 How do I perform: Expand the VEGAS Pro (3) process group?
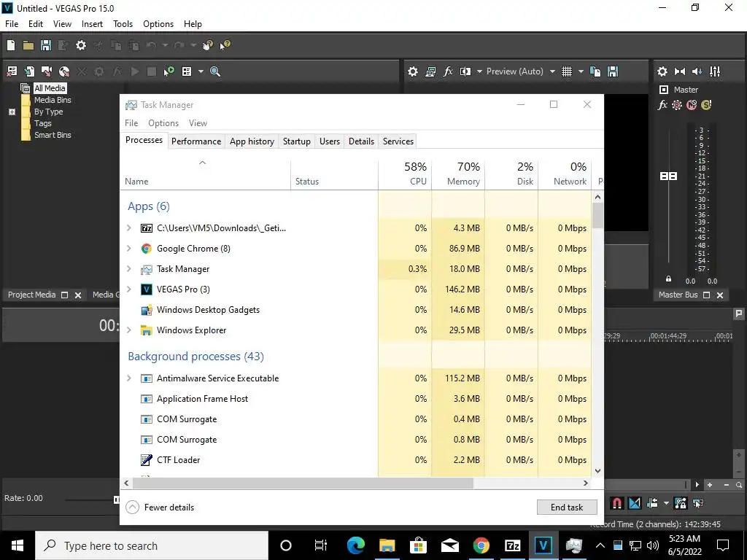coord(128,289)
